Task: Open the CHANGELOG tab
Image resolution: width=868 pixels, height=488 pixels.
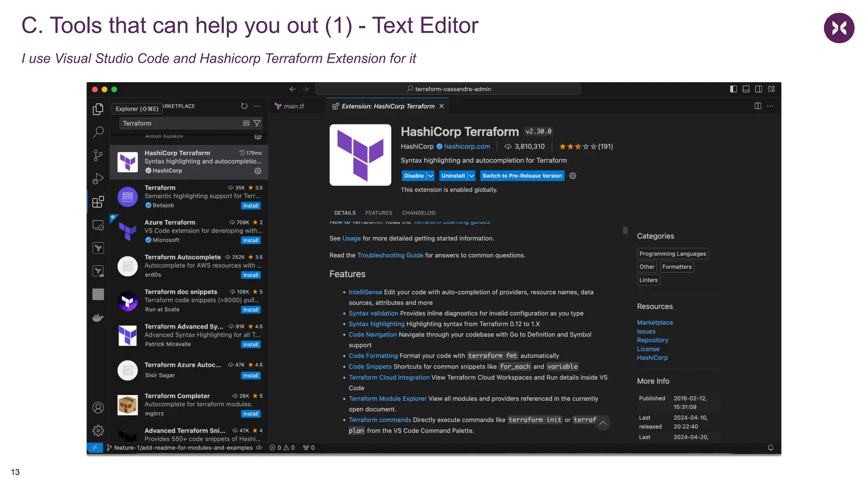Action: click(419, 213)
